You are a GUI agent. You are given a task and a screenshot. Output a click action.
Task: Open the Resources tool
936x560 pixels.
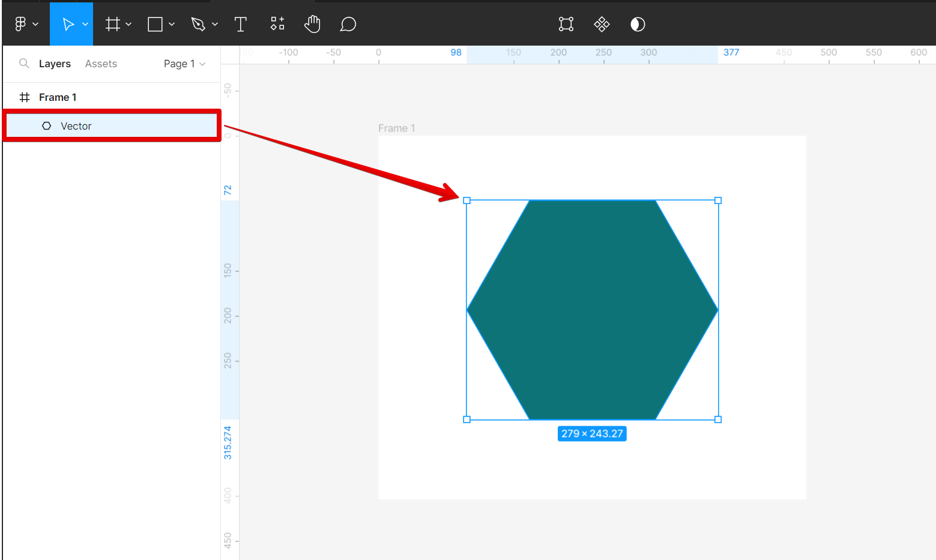pos(277,24)
